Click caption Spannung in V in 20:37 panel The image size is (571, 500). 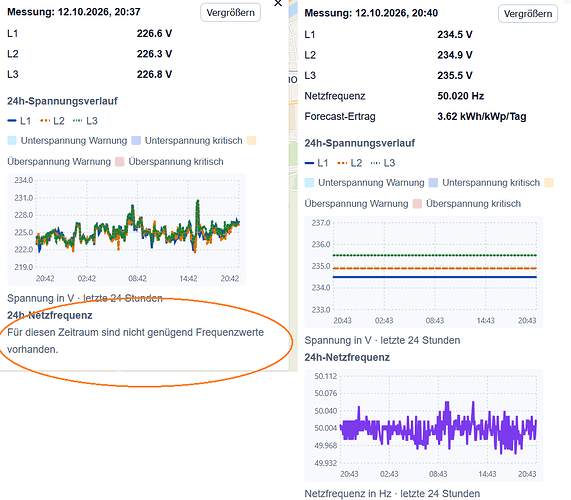pos(85,299)
